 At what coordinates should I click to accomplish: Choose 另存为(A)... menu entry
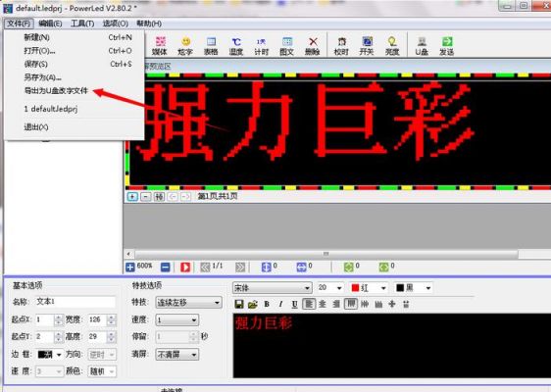(x=74, y=77)
